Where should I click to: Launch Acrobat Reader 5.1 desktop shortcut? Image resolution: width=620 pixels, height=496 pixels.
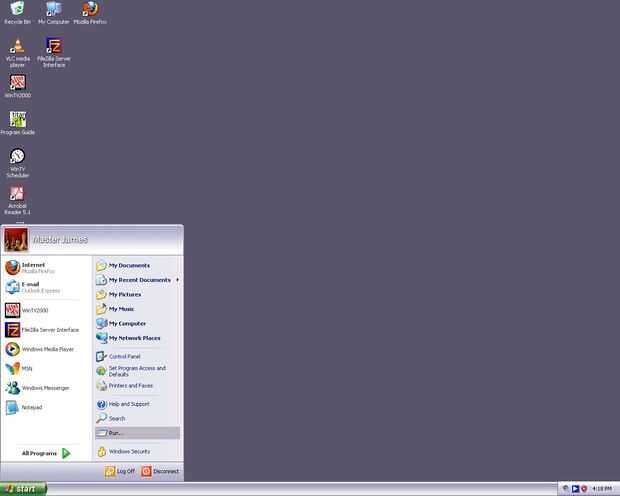17,200
